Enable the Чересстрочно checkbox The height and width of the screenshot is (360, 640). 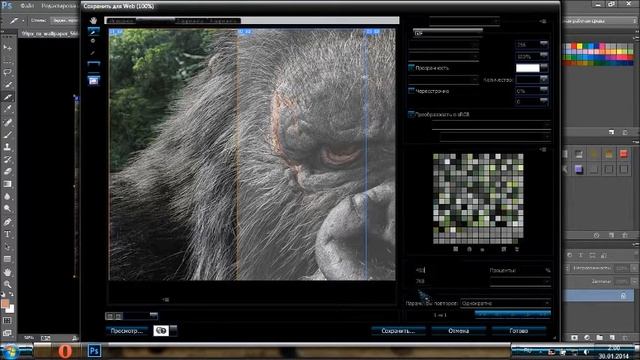[411, 91]
